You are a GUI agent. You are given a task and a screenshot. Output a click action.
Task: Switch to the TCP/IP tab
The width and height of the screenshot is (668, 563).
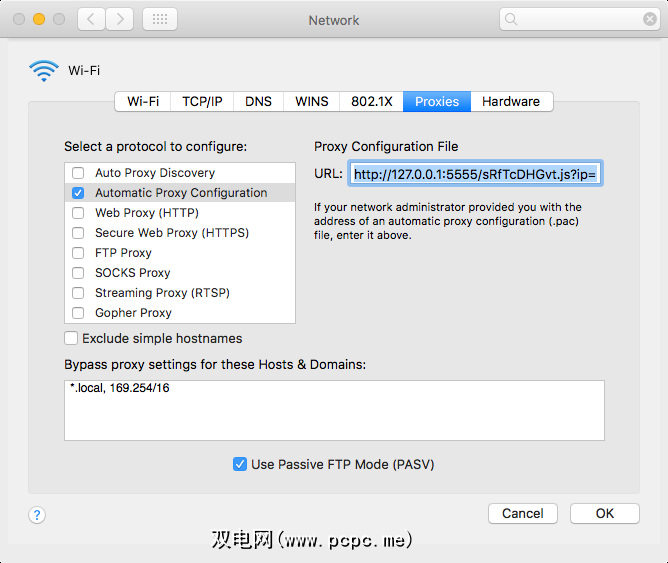(202, 101)
